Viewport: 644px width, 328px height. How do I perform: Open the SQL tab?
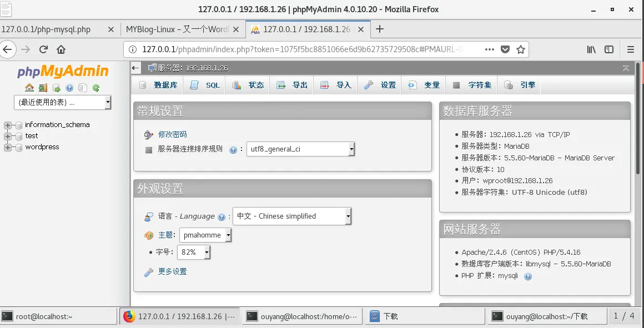click(x=205, y=85)
